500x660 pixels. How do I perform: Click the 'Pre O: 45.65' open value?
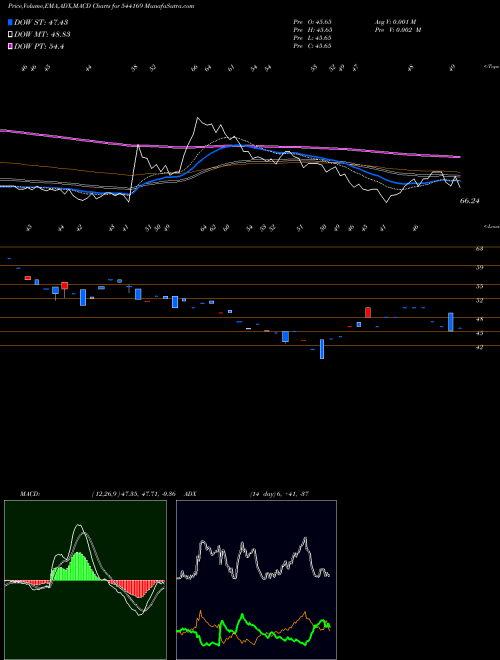point(313,21)
